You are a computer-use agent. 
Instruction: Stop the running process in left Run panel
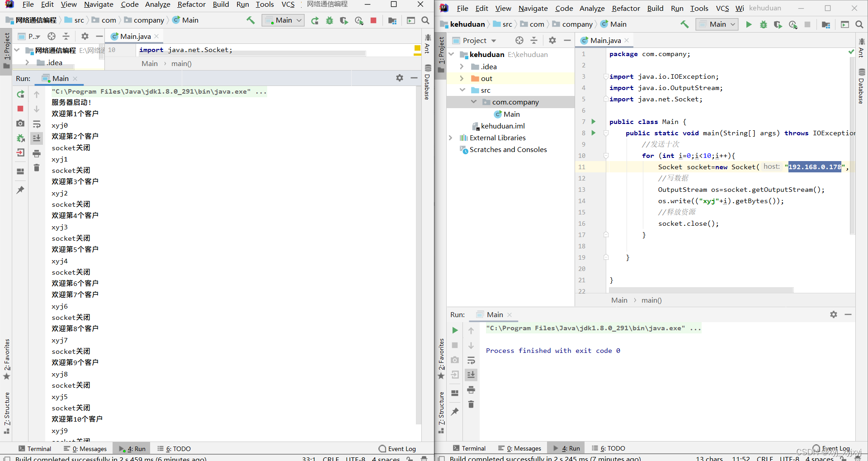coord(20,109)
